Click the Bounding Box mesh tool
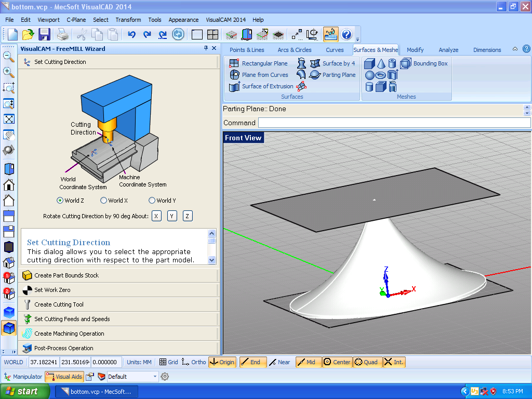 coord(424,63)
